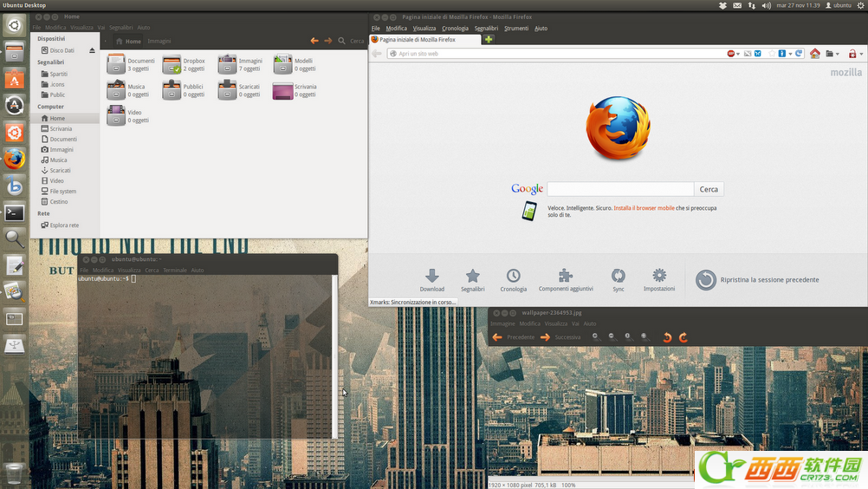Open Ubuntu Software Center launcher icon
The width and height of the screenshot is (868, 489).
tap(15, 79)
